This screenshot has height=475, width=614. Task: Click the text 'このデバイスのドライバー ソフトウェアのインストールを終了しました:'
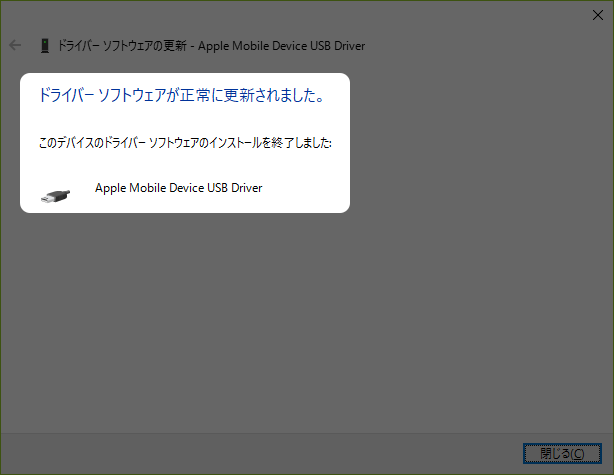(185, 143)
